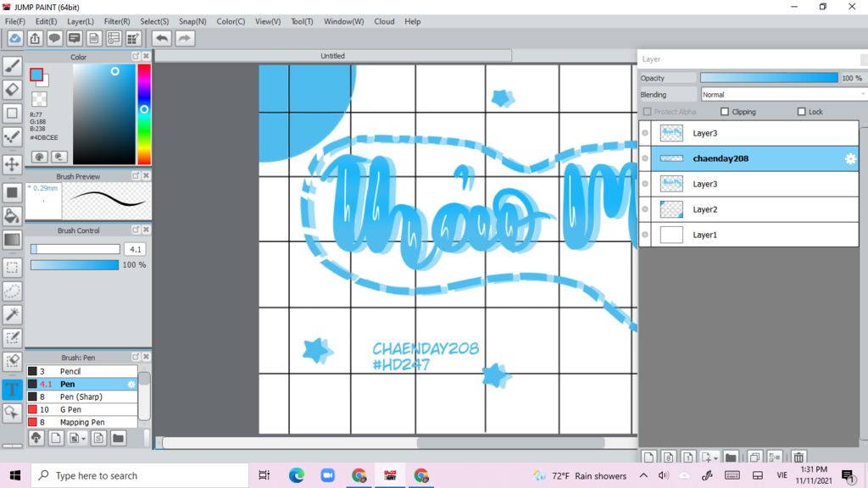Select the Move tool
The image size is (868, 488).
(12, 164)
